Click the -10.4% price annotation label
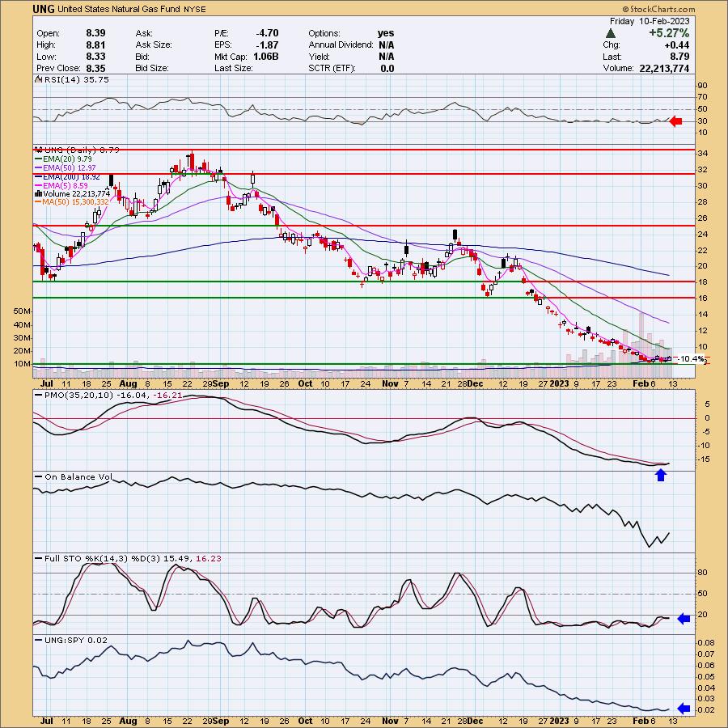 (691, 359)
